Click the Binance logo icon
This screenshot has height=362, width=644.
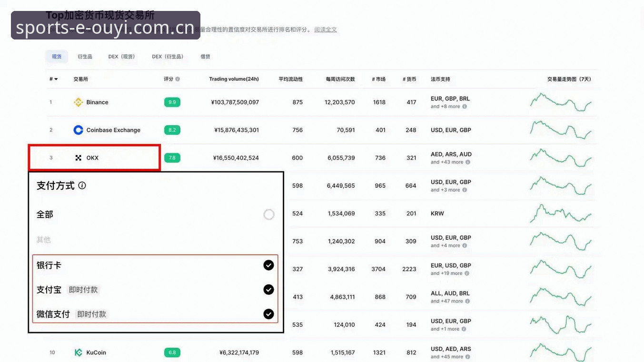coord(79,102)
